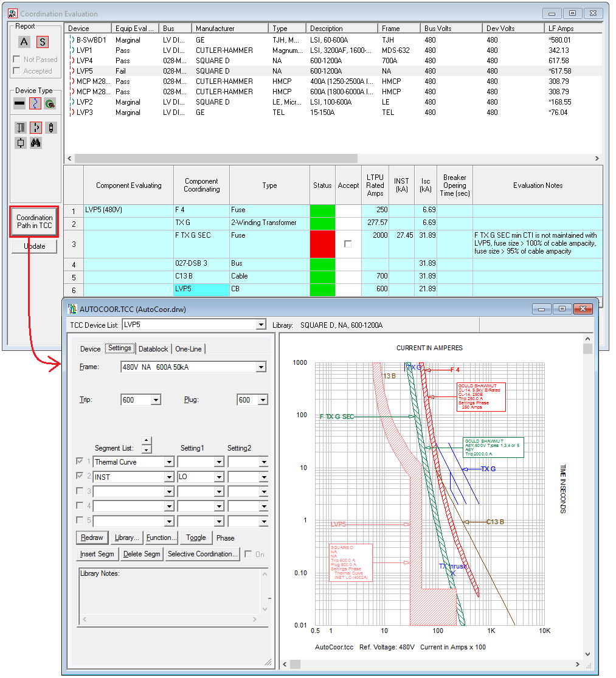This screenshot has height=678, width=616.
Task: Select the cable device type icon
Action: (x=35, y=103)
